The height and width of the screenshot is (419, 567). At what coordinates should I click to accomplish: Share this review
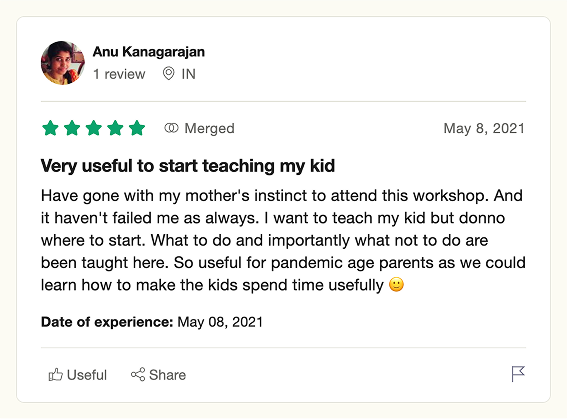point(158,375)
